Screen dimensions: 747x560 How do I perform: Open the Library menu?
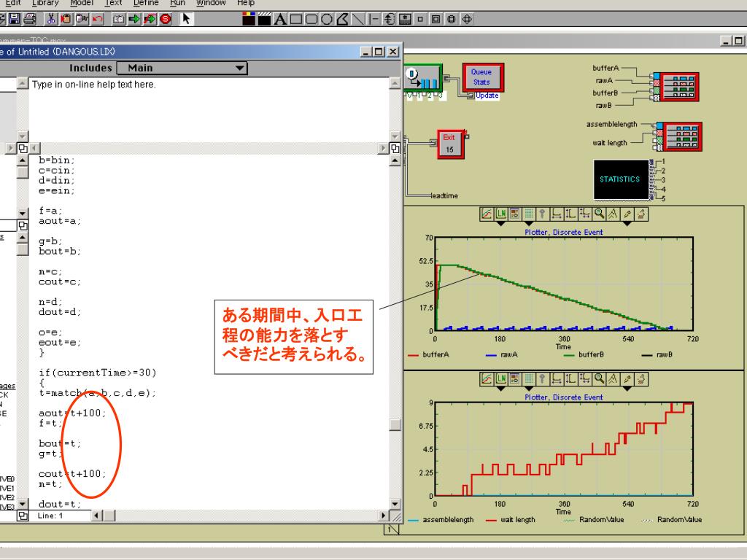tap(45, 3)
